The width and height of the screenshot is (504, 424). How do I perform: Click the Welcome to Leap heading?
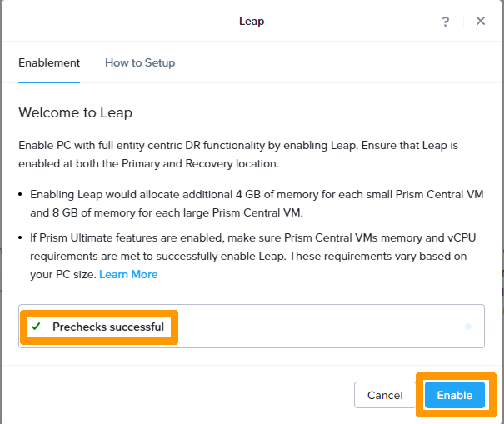(x=75, y=112)
